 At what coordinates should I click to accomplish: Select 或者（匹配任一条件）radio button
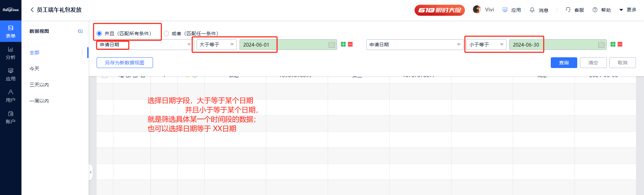tap(166, 34)
